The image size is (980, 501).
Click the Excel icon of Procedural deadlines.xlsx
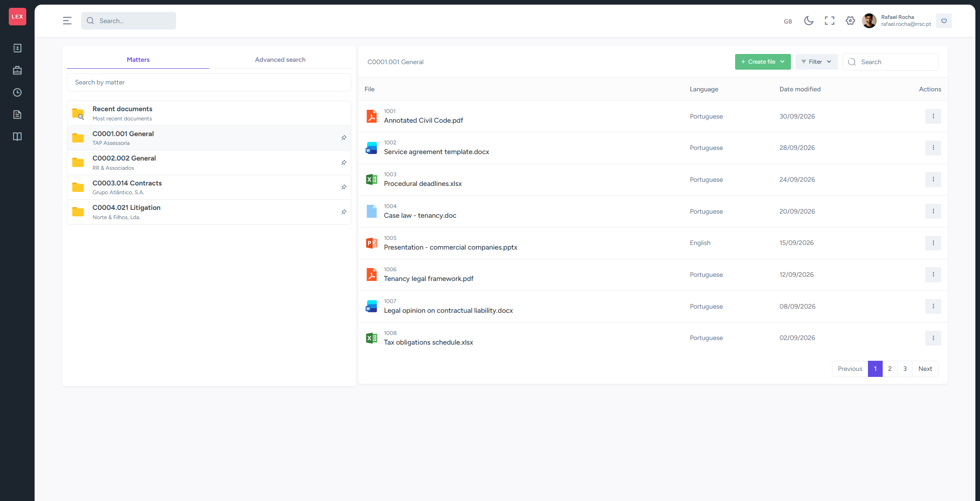click(371, 179)
